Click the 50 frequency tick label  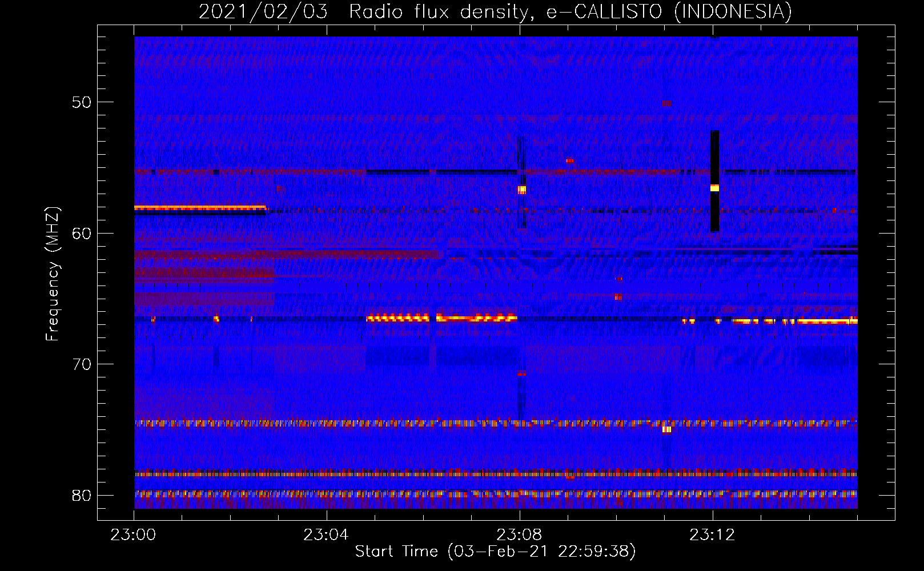[x=82, y=102]
